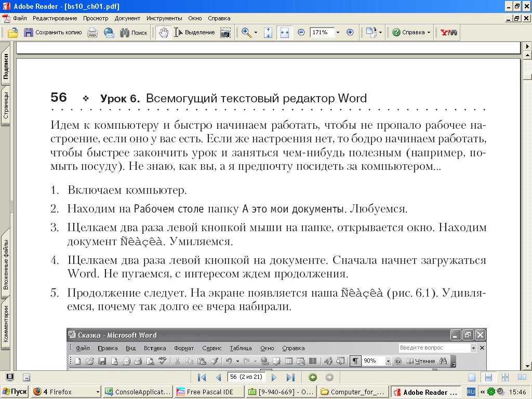Go to the next page
532x399 pixels.
(274, 377)
